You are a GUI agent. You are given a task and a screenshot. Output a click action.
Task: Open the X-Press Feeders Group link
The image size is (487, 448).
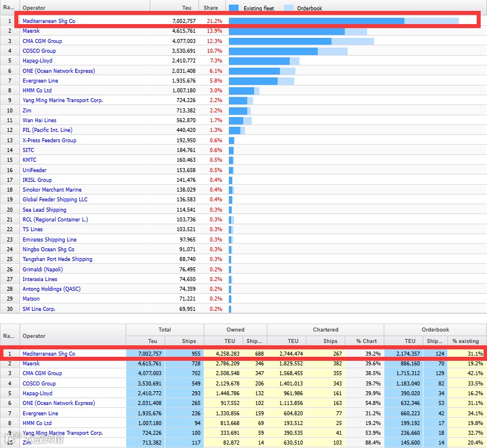point(49,140)
